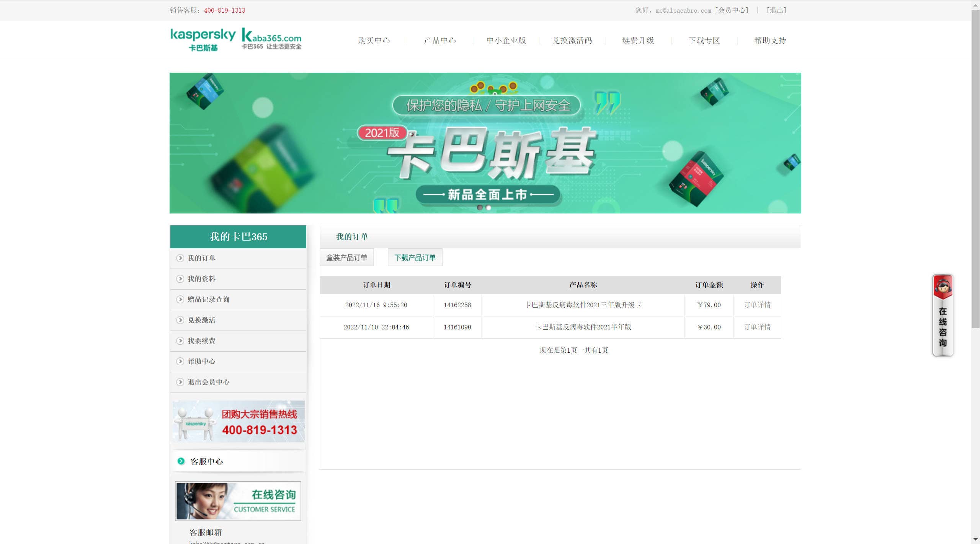Click 退出 link in top bar
The image size is (980, 544).
776,10
